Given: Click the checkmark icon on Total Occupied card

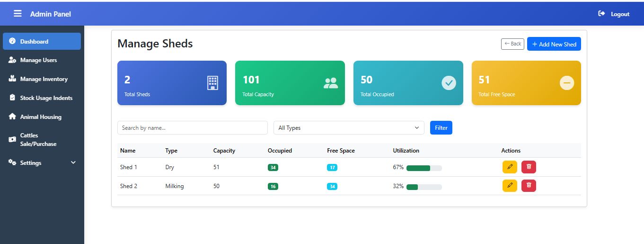Looking at the screenshot, I should tap(449, 83).
